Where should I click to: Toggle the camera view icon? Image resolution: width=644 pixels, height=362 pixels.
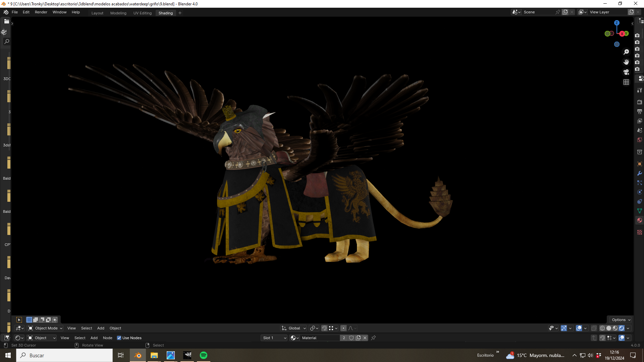click(x=626, y=72)
